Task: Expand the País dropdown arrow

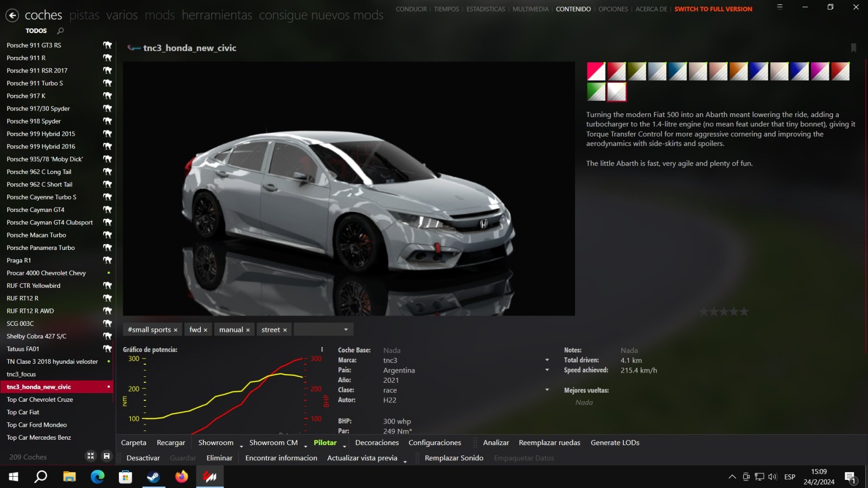Action: [547, 370]
